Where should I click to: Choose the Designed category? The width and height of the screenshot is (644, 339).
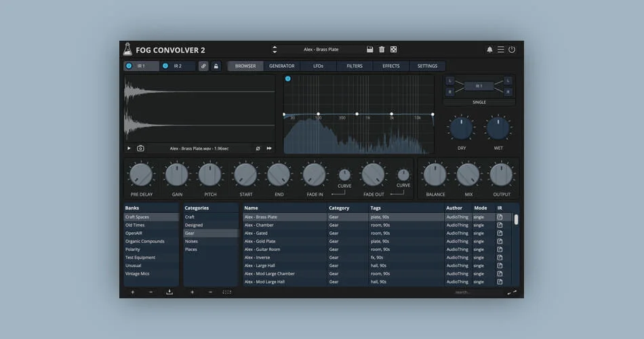pyautogui.click(x=211, y=225)
